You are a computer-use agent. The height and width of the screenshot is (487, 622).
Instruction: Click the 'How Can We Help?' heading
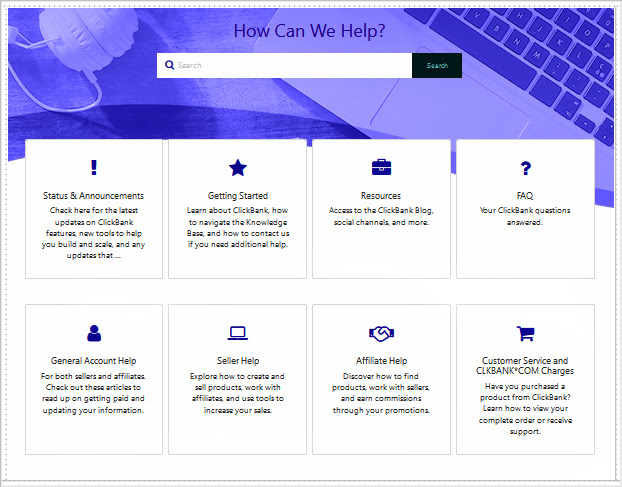click(x=309, y=31)
